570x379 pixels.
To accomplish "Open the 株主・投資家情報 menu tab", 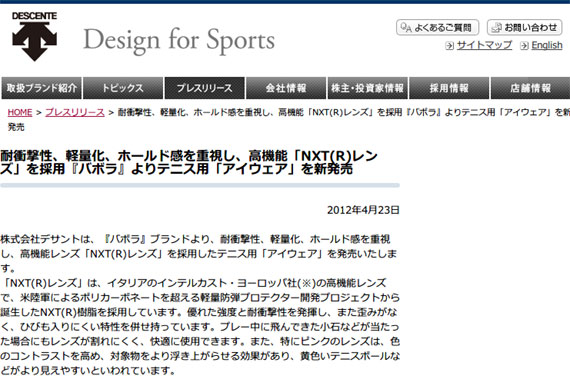I will point(368,88).
